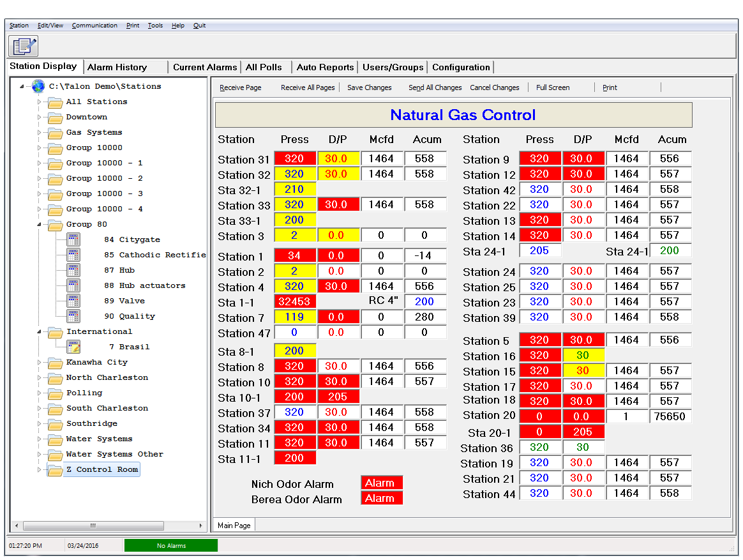The width and height of the screenshot is (743, 560).
Task: Select the South Charleston tree item
Action: 107,408
